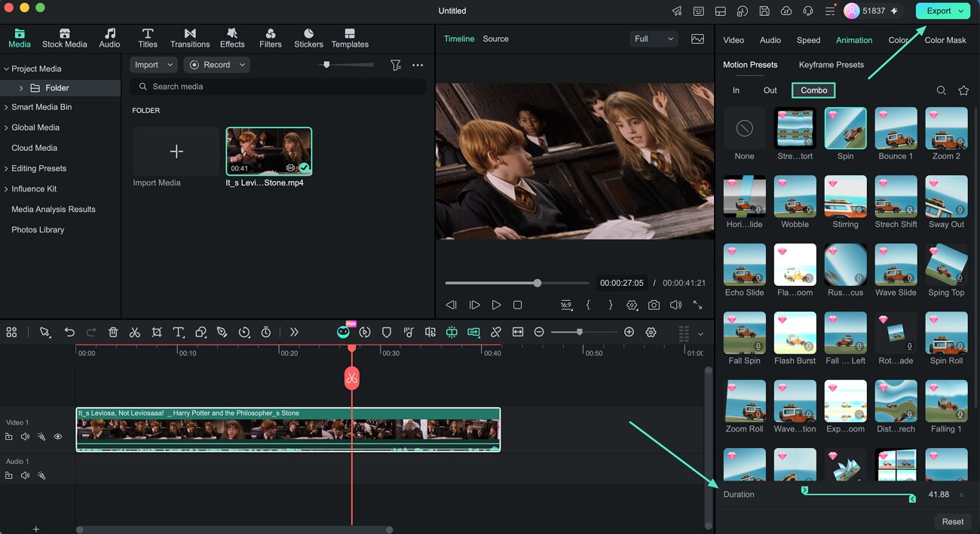
Task: Open the scopes icon beside Full dropdown
Action: 697,38
